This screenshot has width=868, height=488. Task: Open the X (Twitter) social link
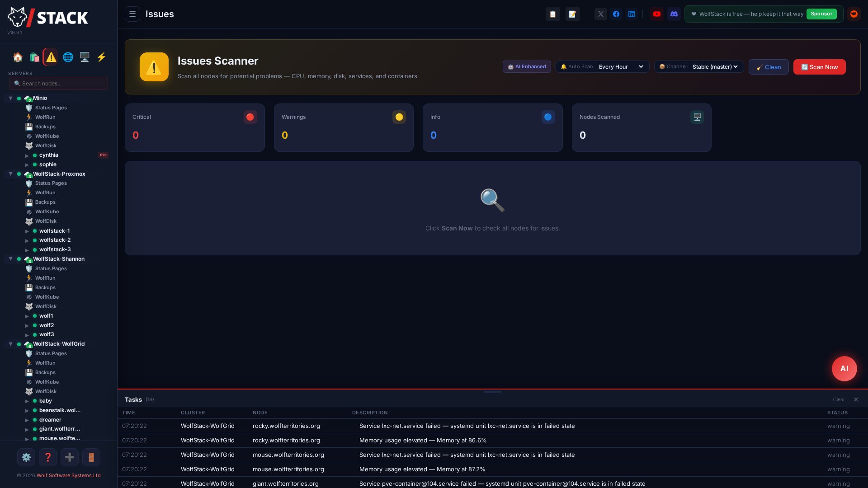click(x=601, y=14)
